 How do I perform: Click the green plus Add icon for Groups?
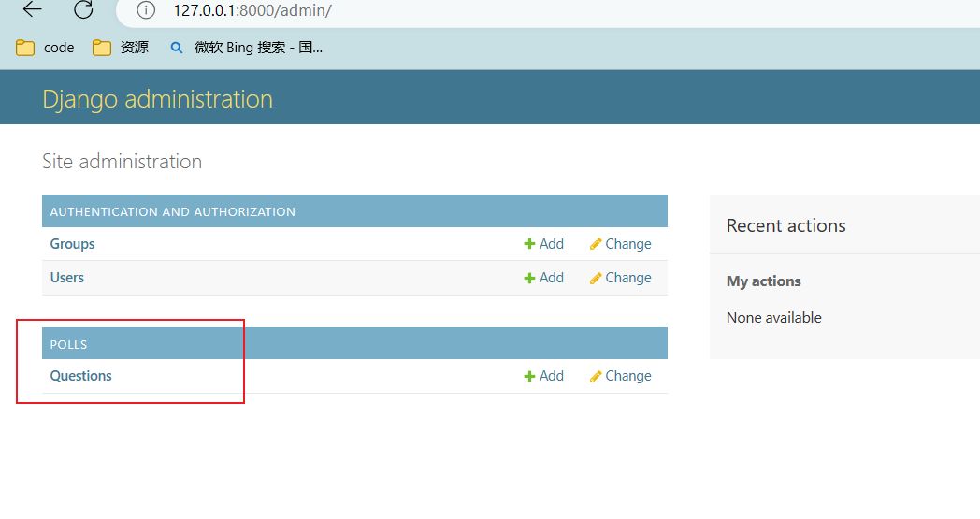(x=529, y=244)
